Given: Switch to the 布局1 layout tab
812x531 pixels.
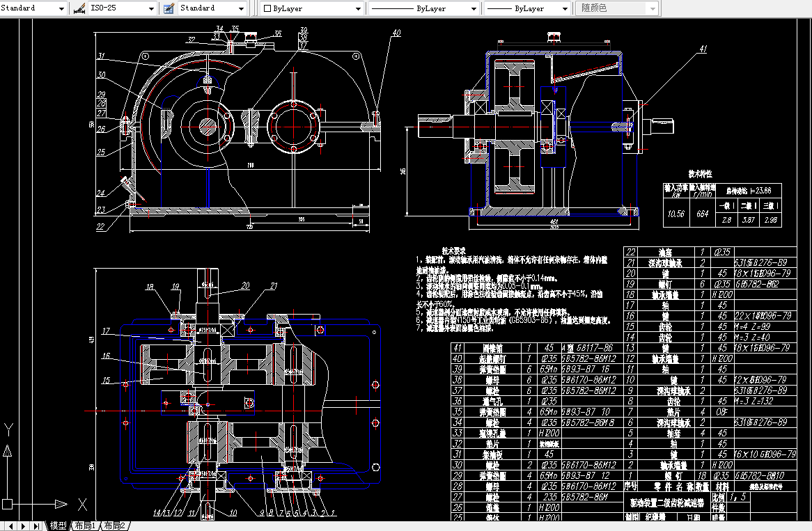Looking at the screenshot, I should (85, 526).
